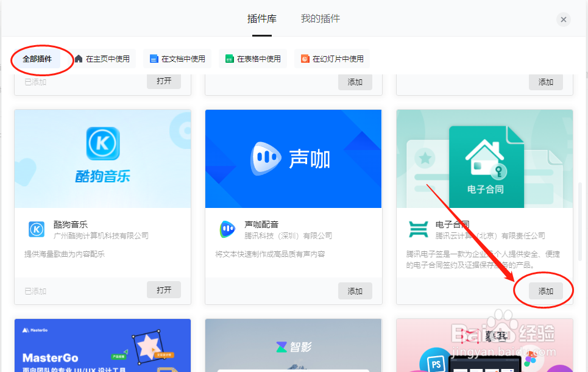Click description 提供海量歌曲为内容配乐
The height and width of the screenshot is (372, 588).
click(65, 254)
